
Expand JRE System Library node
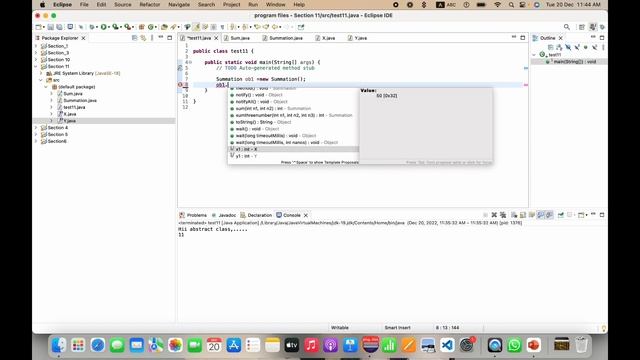[41, 73]
